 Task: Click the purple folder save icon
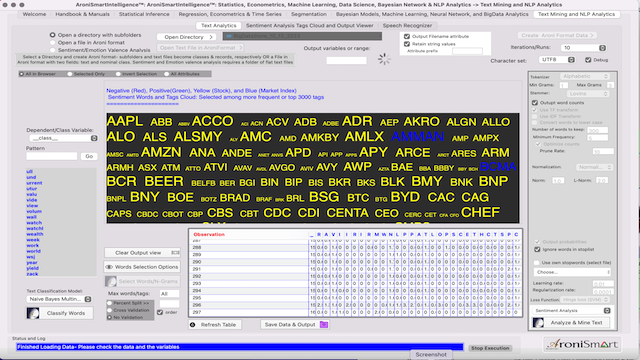click(324, 324)
